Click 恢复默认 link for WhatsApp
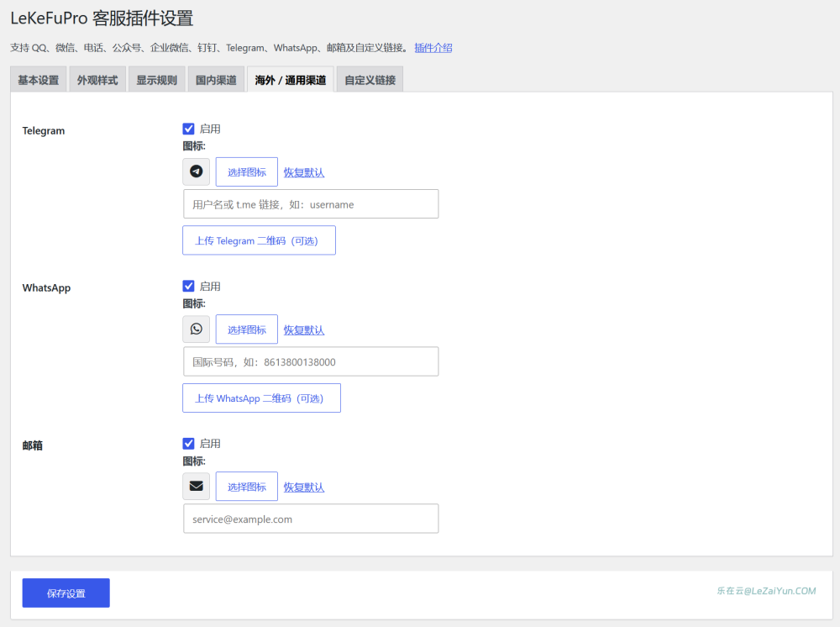The image size is (840, 627). click(x=304, y=330)
